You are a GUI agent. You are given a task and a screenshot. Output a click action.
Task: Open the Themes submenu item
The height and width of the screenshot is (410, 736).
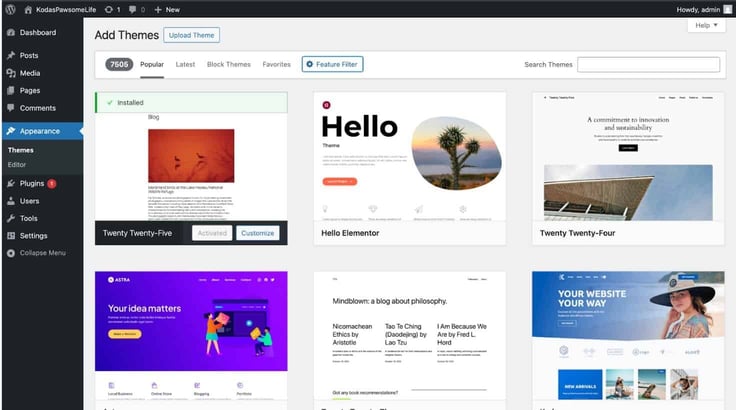(21, 150)
